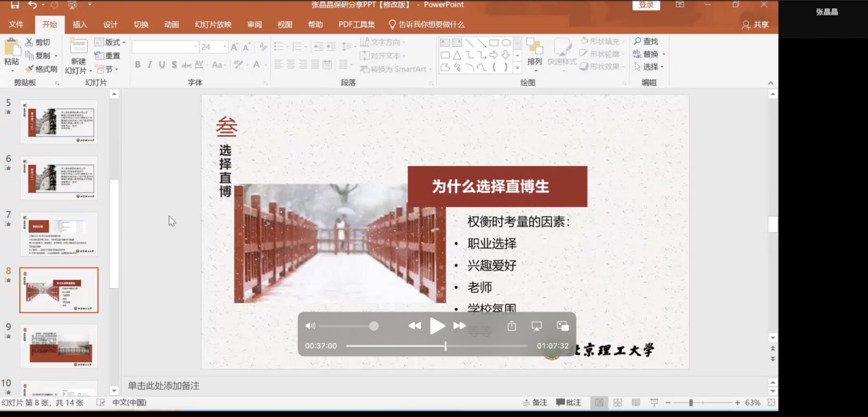Toggle the Comments (批注) pane in status bar

[568, 403]
